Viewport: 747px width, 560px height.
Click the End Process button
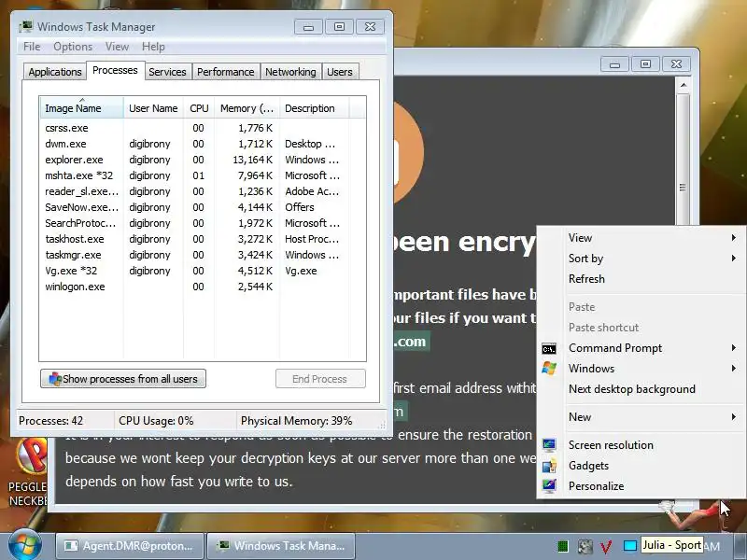tap(320, 379)
